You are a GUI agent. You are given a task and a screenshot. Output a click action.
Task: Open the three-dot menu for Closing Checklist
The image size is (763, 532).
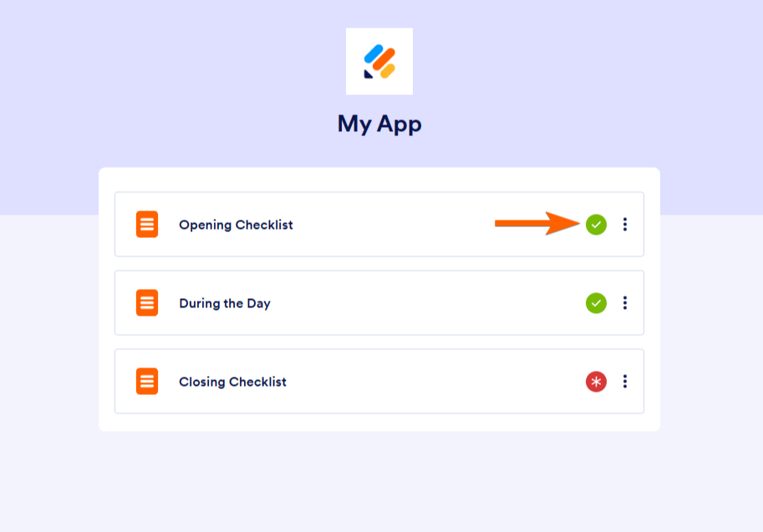tap(625, 381)
